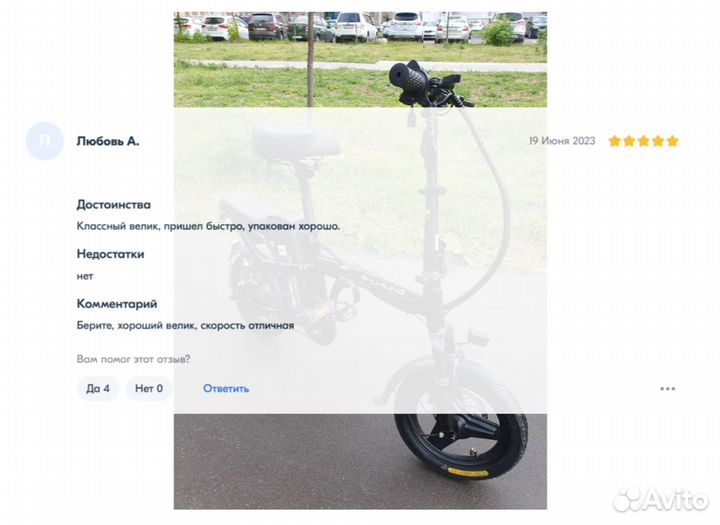The height and width of the screenshot is (525, 720).
Task: Vote Нет 0 on review helpfulness
Action: coord(149,389)
